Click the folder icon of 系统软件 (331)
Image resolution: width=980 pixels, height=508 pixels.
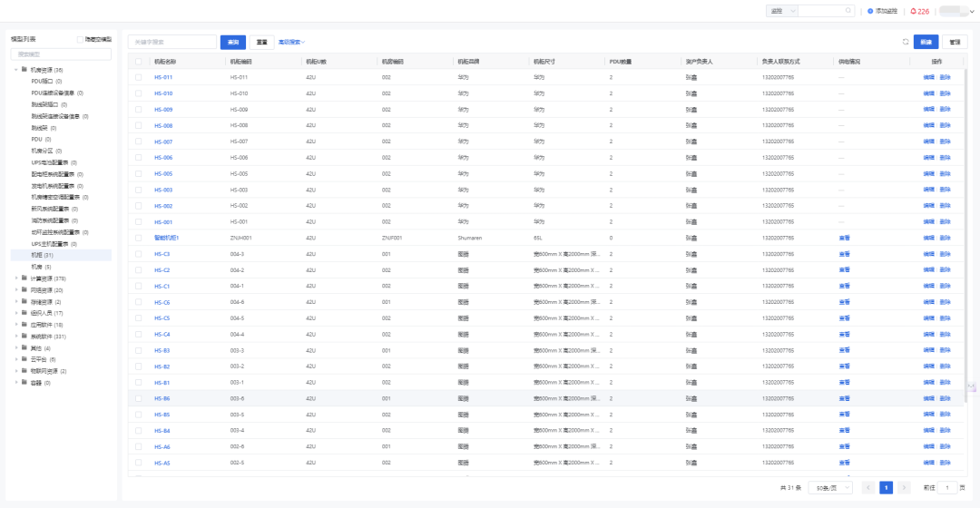click(x=24, y=337)
